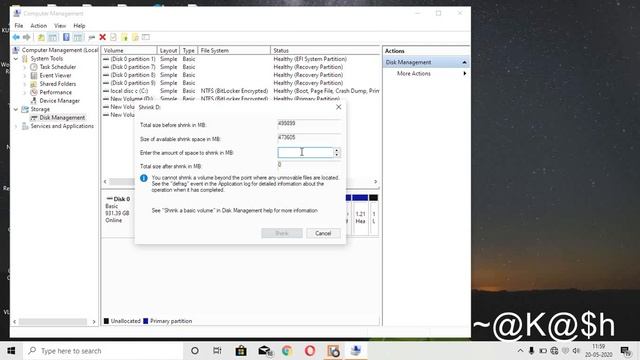Image resolution: width=640 pixels, height=360 pixels.
Task: Select Event Viewer in the console tree
Action: click(x=55, y=76)
